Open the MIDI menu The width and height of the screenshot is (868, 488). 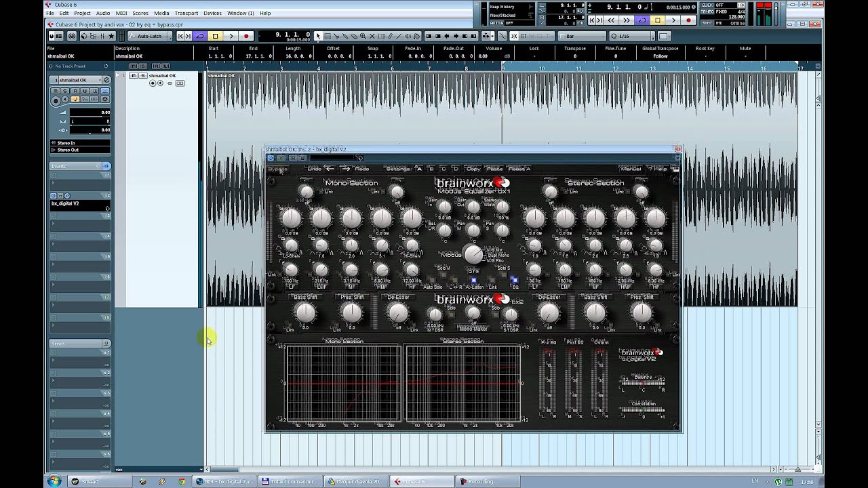tap(121, 13)
